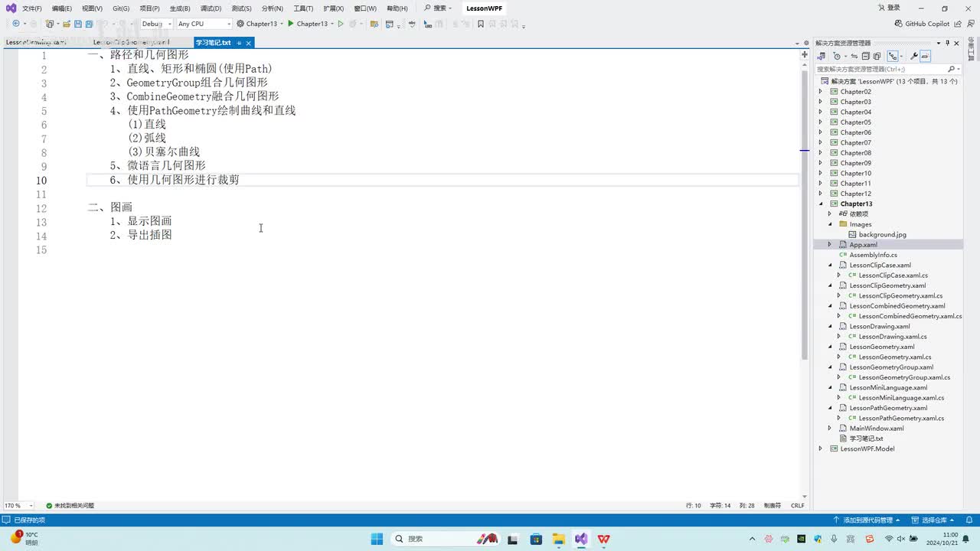Click the line 8 text 贝塞尔曲线
The image size is (980, 551).
click(x=172, y=152)
